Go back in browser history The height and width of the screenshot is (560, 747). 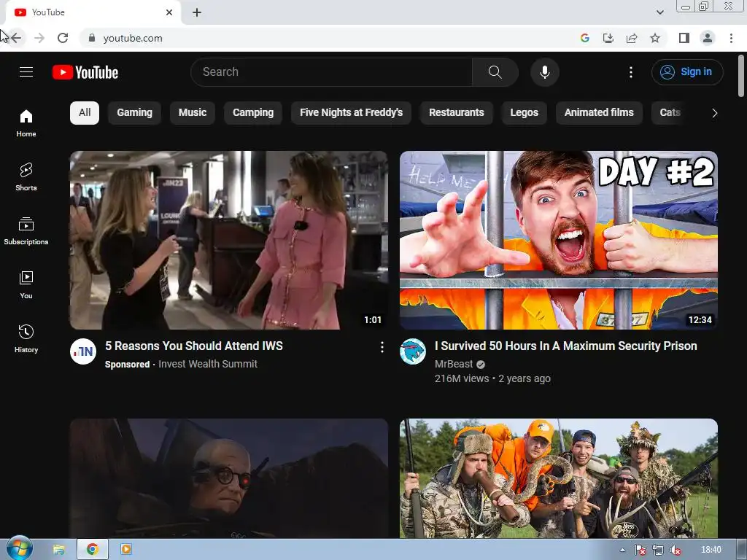point(16,38)
